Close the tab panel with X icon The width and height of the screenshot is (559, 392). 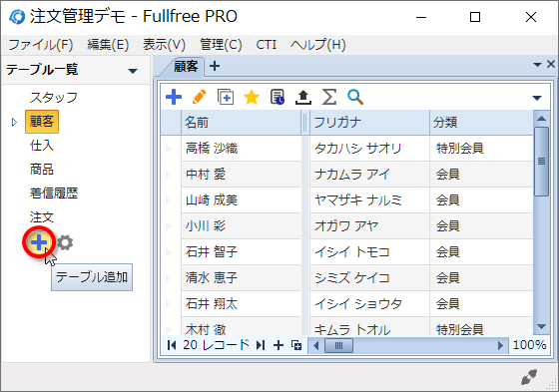point(551,64)
